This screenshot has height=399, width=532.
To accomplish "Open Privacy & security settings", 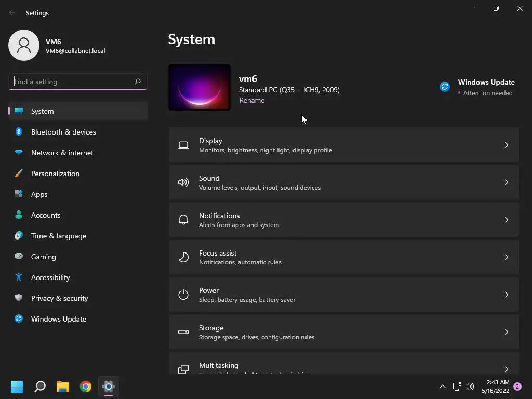I will tap(60, 298).
